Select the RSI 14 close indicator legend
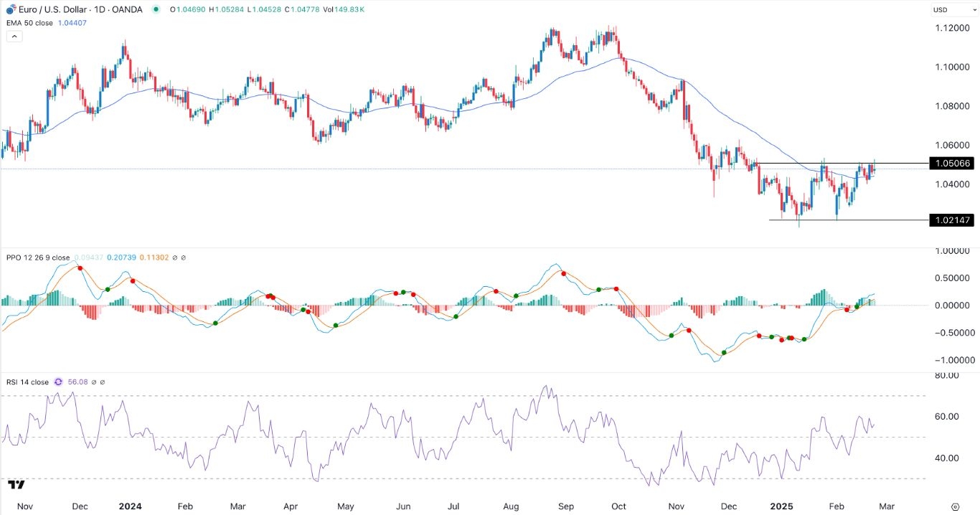Screen dimensions: 980x515 click(x=27, y=382)
